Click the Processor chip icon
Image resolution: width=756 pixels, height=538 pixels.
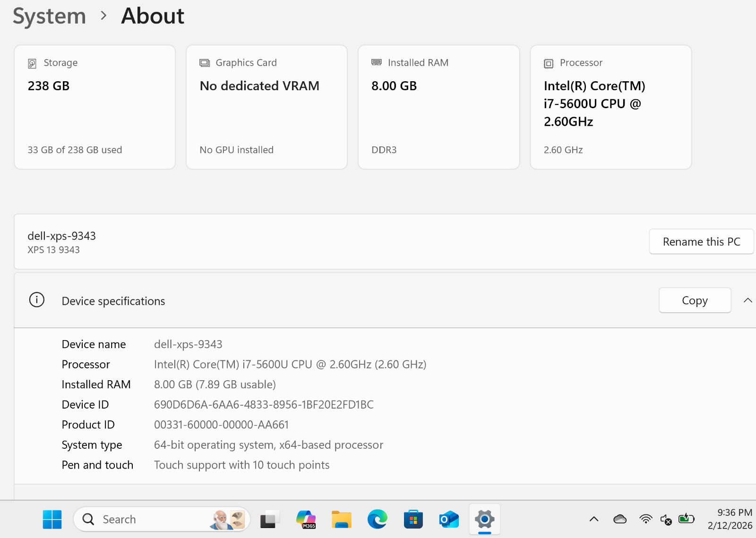pos(549,63)
